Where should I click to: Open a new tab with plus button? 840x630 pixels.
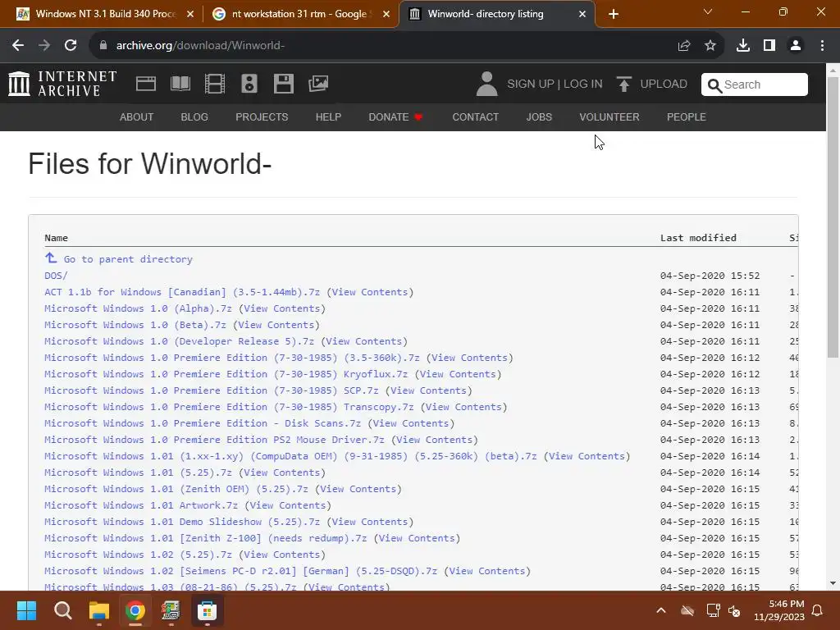pyautogui.click(x=614, y=14)
